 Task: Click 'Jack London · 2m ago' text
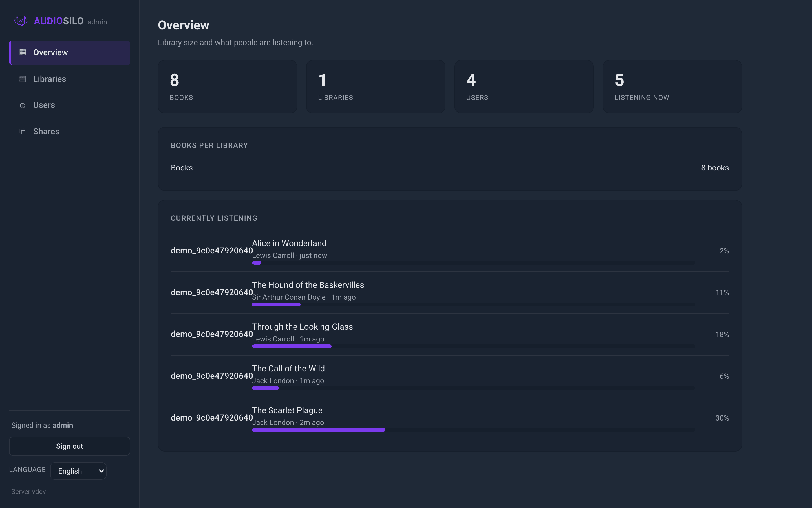[288, 423]
